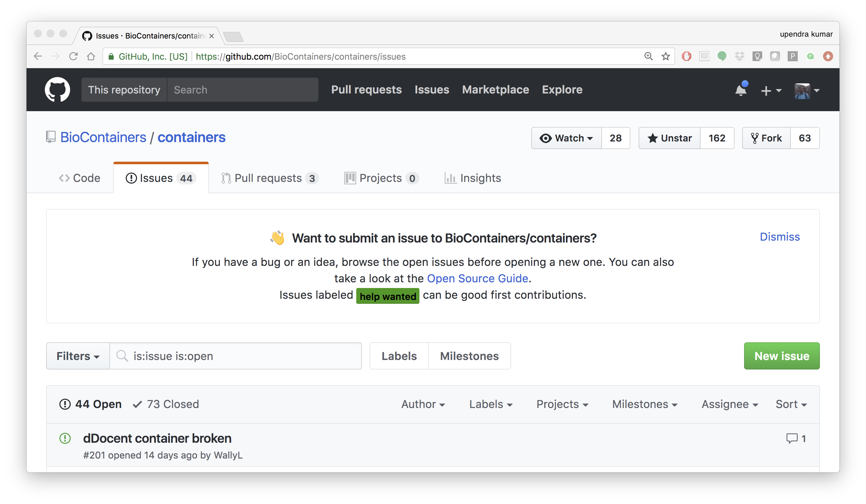
Task: Bookmark page with star icon
Action: 666,56
